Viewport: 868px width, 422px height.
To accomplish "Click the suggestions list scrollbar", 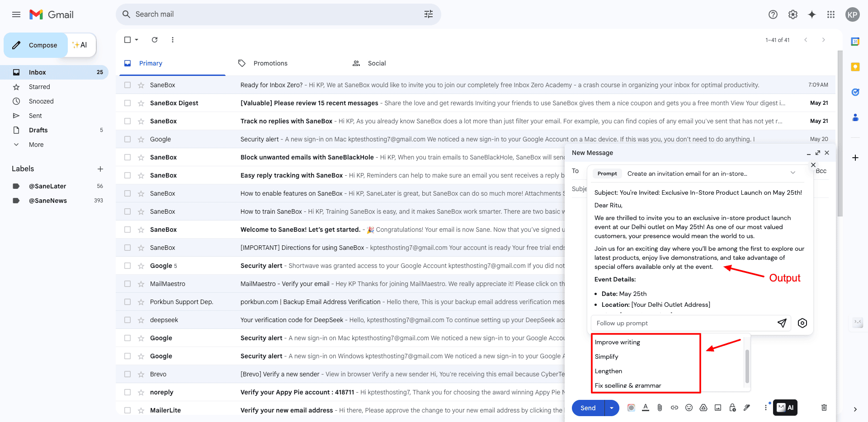I will [747, 366].
